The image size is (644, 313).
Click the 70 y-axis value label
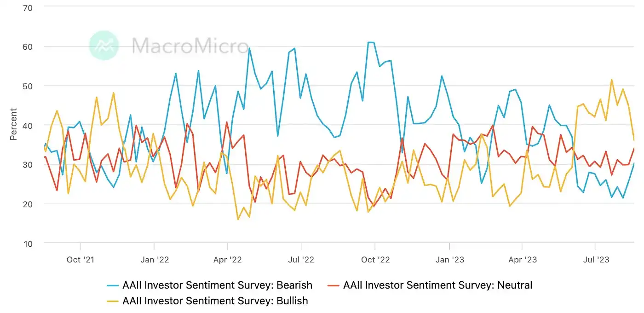27,7
